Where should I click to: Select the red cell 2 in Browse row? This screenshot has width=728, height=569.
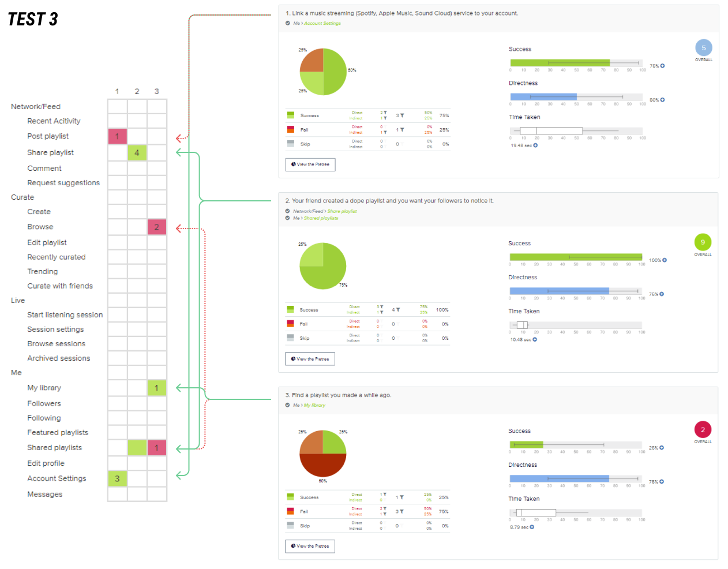click(156, 227)
